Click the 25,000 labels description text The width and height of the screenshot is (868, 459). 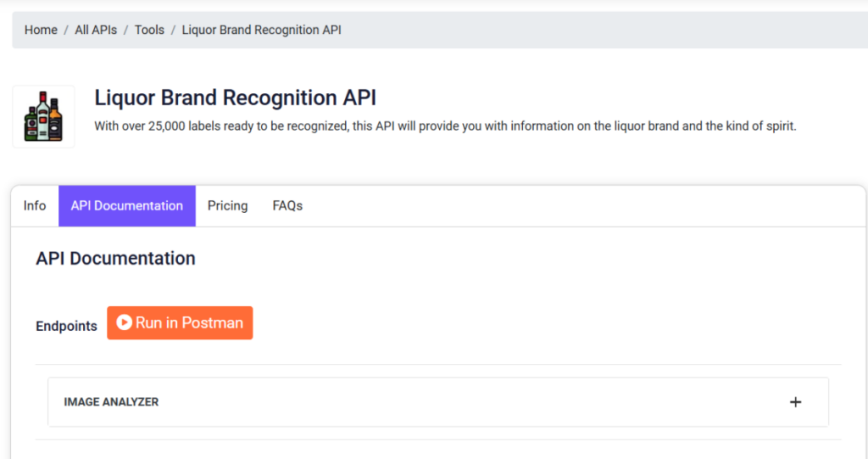tap(445, 126)
